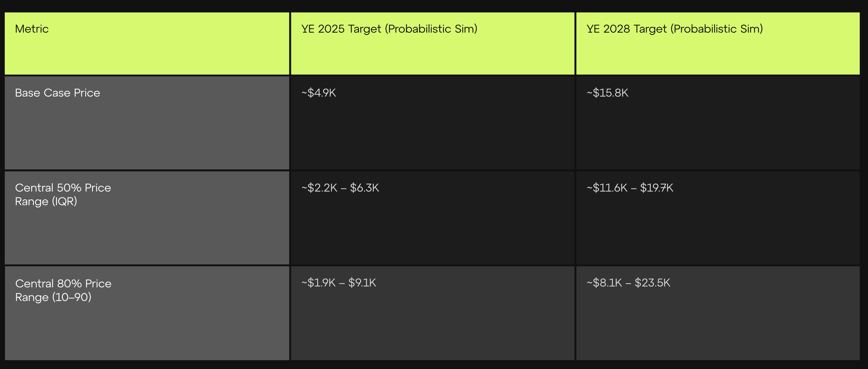The image size is (868, 369).
Task: Select the ~$4.9K base case value
Action: click(319, 93)
